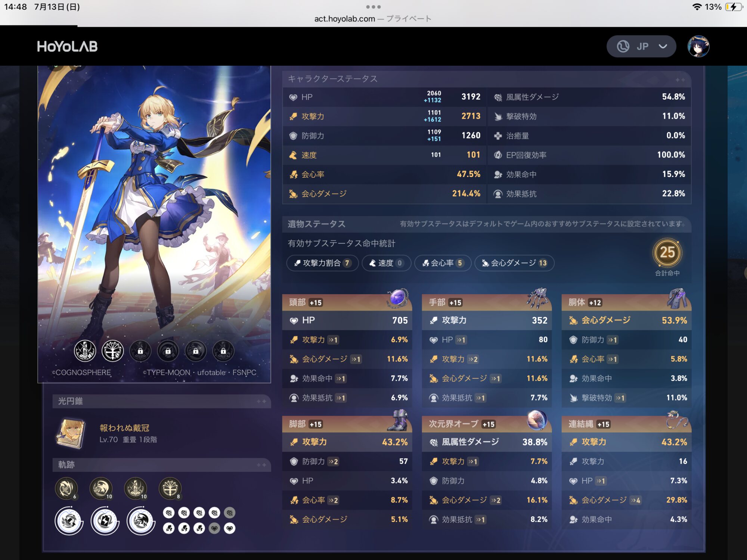Select the second large bonus ability trace
This screenshot has height=560, width=747.
(x=105, y=521)
